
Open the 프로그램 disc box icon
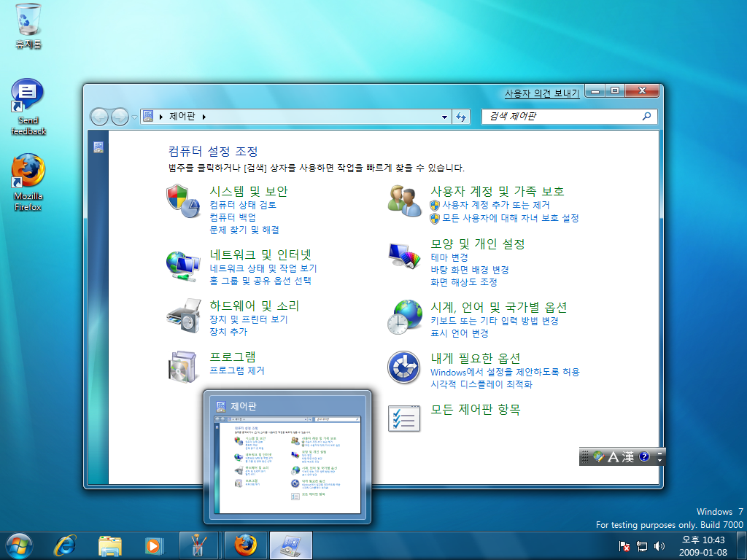click(183, 367)
